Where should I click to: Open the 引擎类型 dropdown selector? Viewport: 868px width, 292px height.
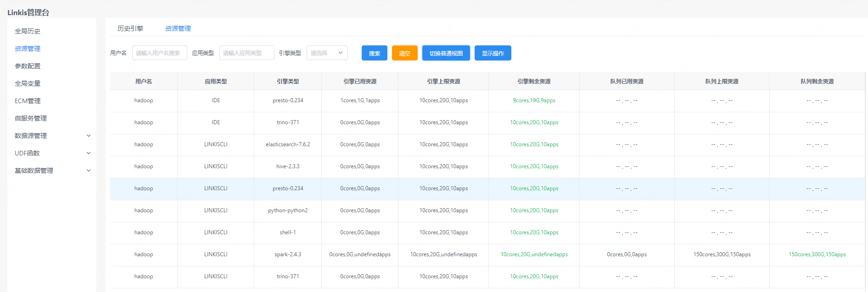point(327,53)
